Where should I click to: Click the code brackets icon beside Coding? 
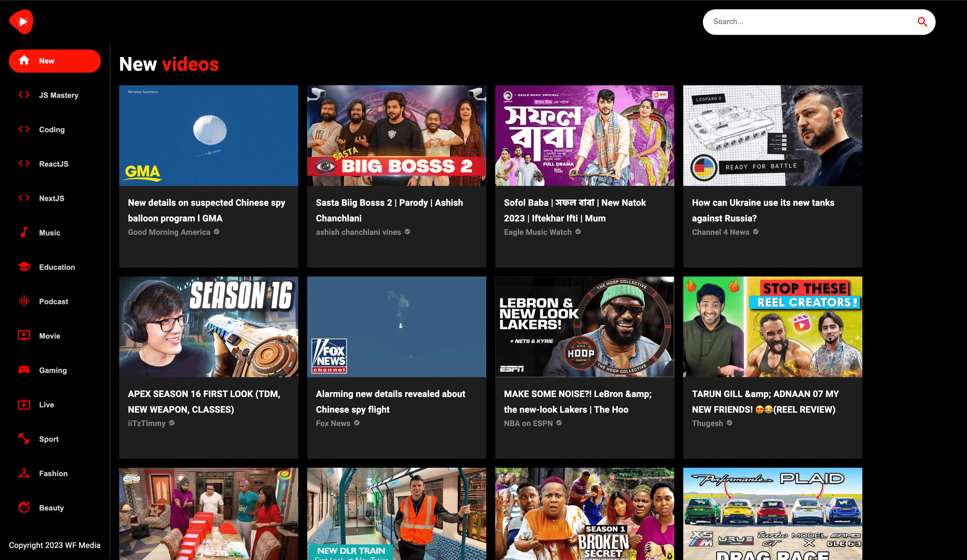pyautogui.click(x=24, y=129)
